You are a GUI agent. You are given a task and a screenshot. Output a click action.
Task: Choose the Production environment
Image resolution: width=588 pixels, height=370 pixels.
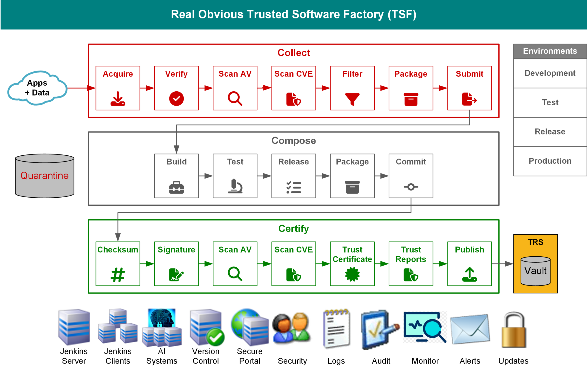550,161
